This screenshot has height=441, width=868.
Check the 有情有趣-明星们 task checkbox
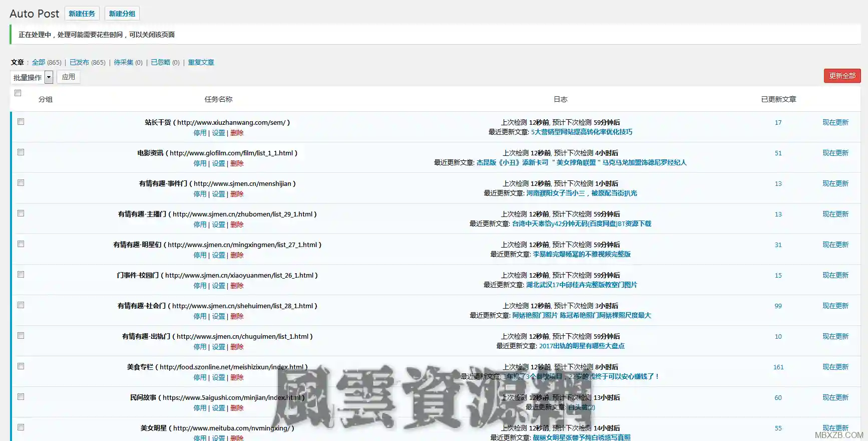coord(21,244)
